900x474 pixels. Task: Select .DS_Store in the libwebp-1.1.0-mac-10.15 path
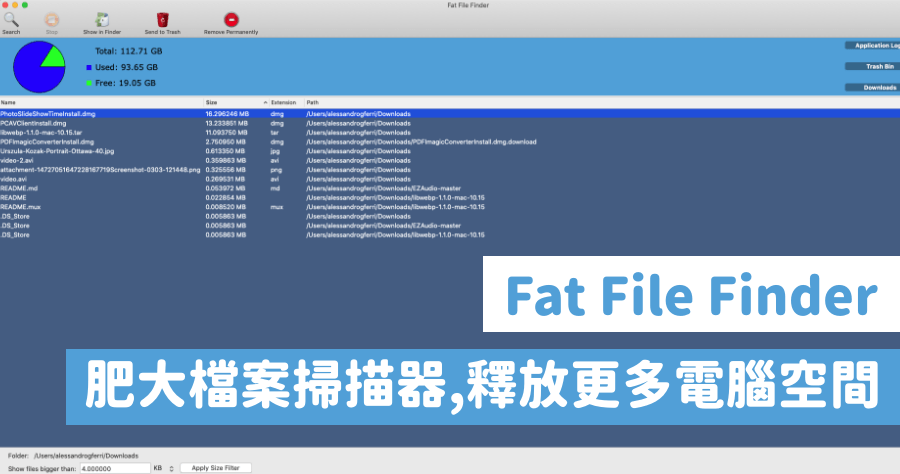pos(15,235)
